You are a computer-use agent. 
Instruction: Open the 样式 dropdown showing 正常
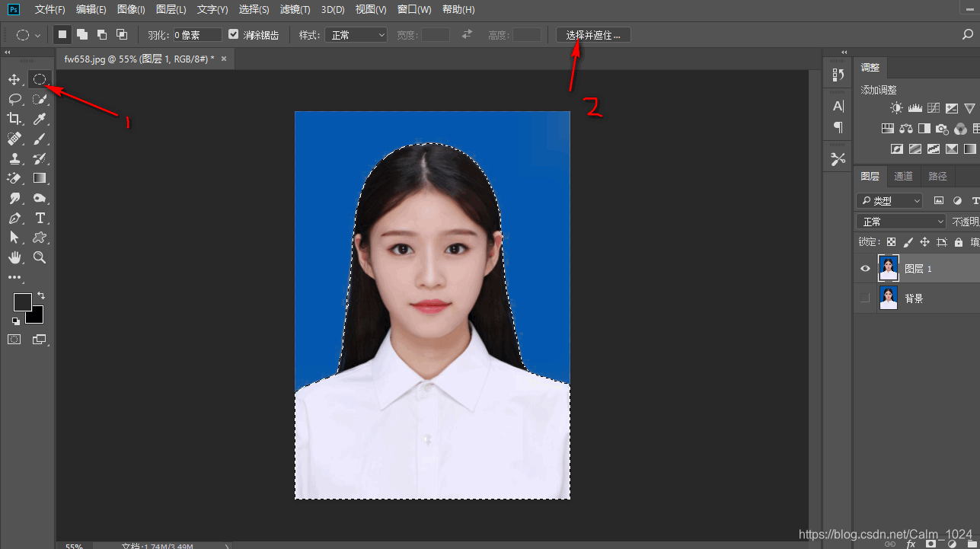(356, 34)
